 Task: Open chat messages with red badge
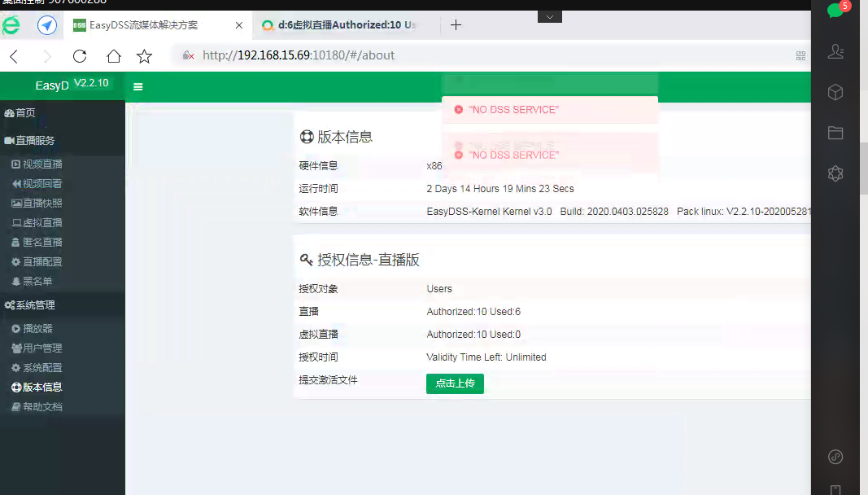(x=836, y=10)
